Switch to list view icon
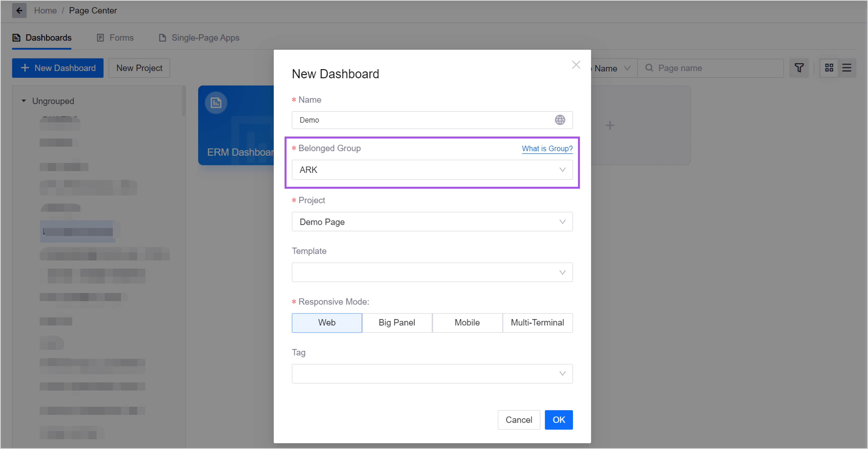The width and height of the screenshot is (868, 449). pyautogui.click(x=846, y=68)
